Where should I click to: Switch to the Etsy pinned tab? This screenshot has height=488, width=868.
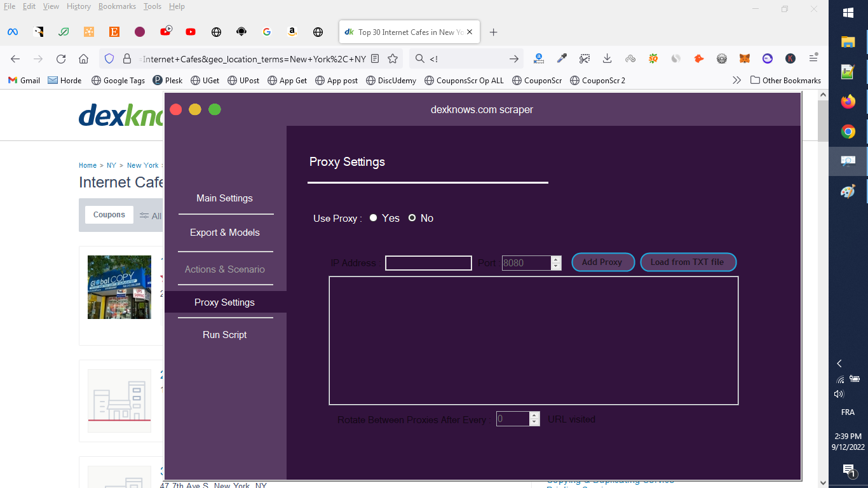[x=114, y=32]
